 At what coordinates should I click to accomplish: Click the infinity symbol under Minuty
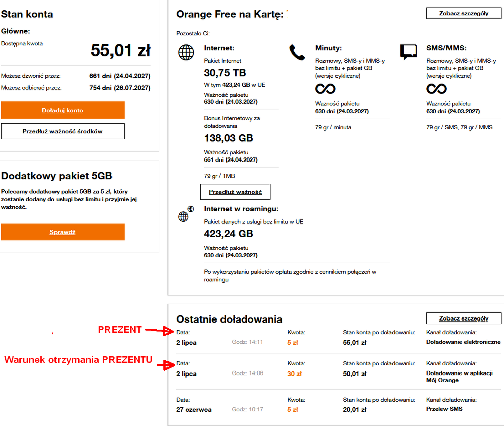[325, 89]
